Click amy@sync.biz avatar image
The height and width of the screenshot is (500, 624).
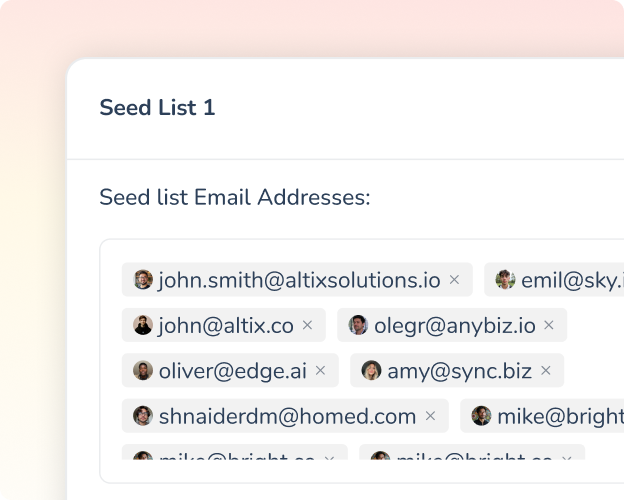pos(371,370)
